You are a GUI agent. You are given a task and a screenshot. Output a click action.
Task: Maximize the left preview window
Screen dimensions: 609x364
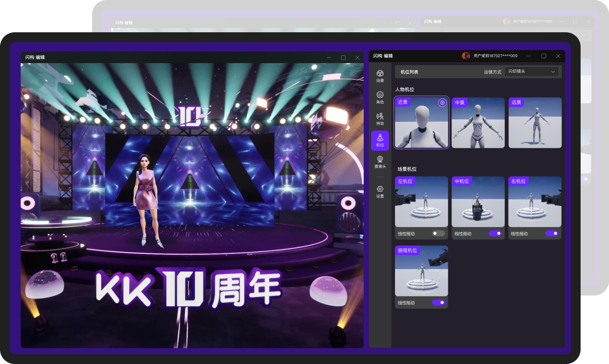pos(343,57)
